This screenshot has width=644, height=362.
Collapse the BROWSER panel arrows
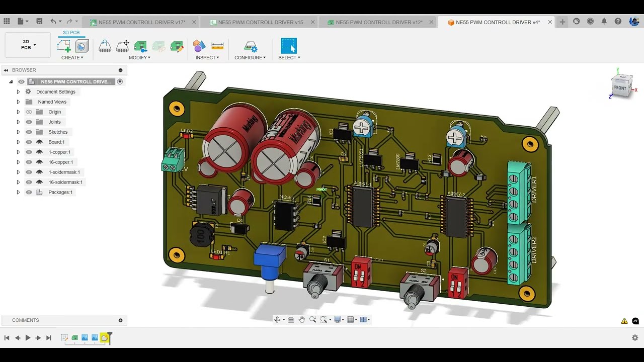point(6,70)
